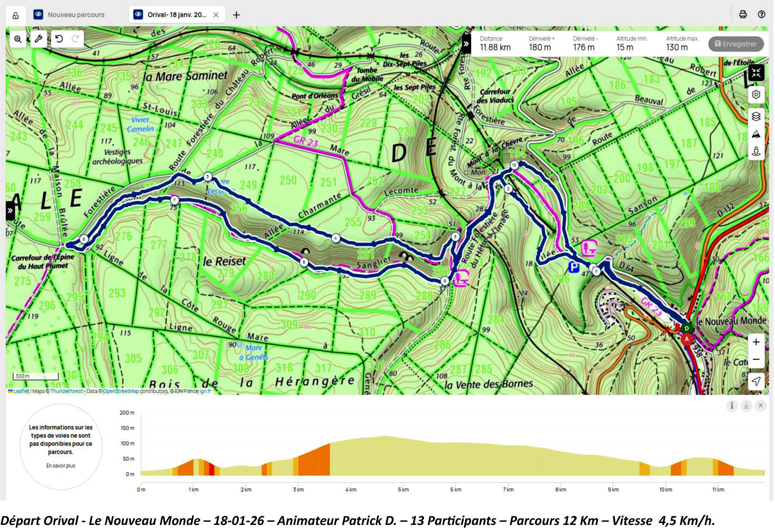Open the En savoir plus link
775x532 pixels.
tap(61, 466)
